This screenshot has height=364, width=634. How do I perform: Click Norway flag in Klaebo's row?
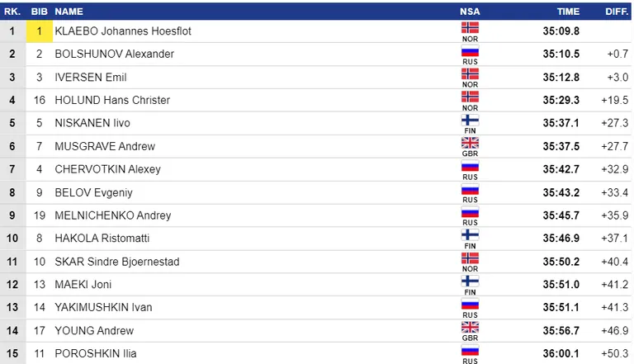[x=470, y=27]
